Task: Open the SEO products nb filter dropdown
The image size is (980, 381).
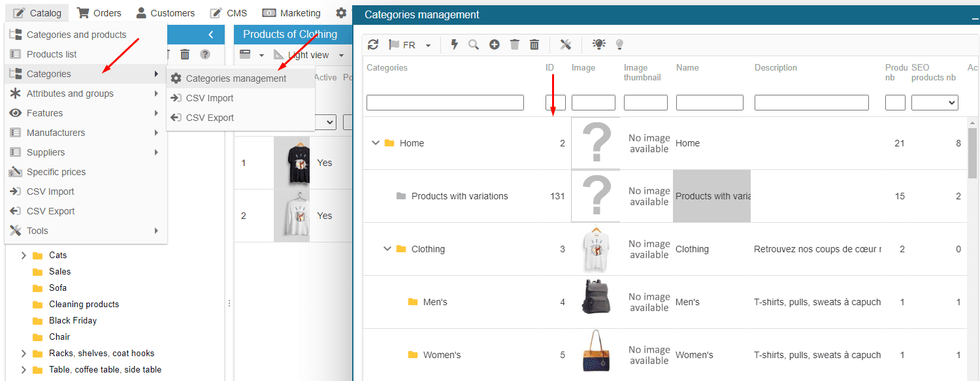Action: (x=934, y=103)
